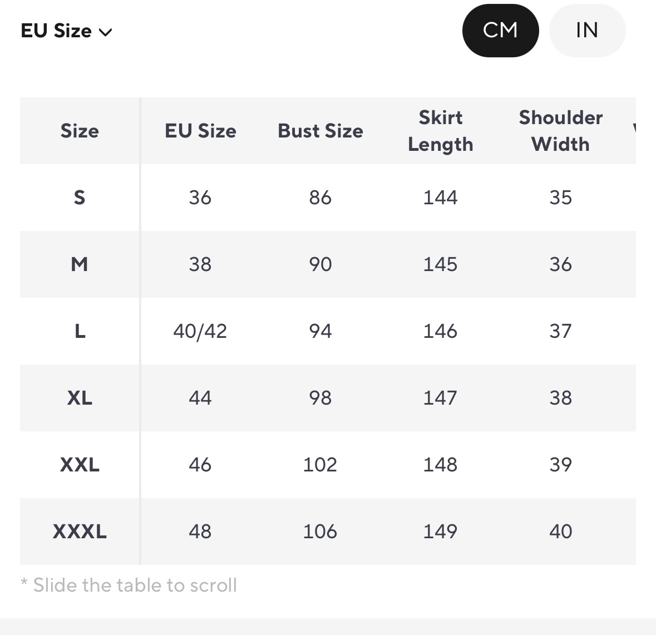Select the XXL size row label
656x644 pixels.
80,465
